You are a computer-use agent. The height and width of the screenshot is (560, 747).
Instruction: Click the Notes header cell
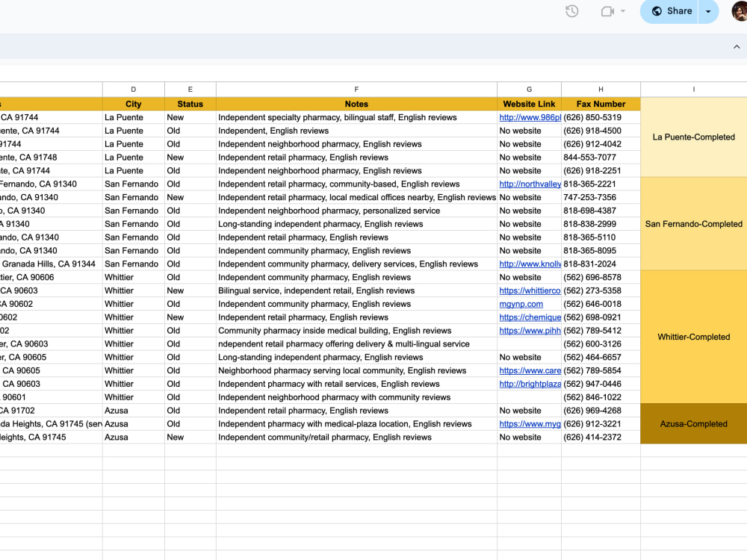tap(356, 104)
